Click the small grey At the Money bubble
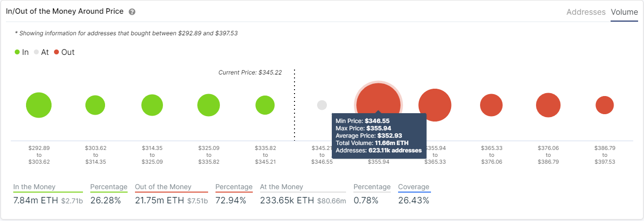This screenshot has width=644, height=221. coord(322,105)
